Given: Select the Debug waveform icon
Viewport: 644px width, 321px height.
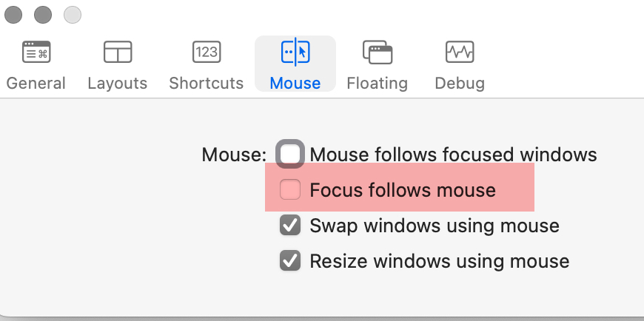Looking at the screenshot, I should click(x=460, y=52).
